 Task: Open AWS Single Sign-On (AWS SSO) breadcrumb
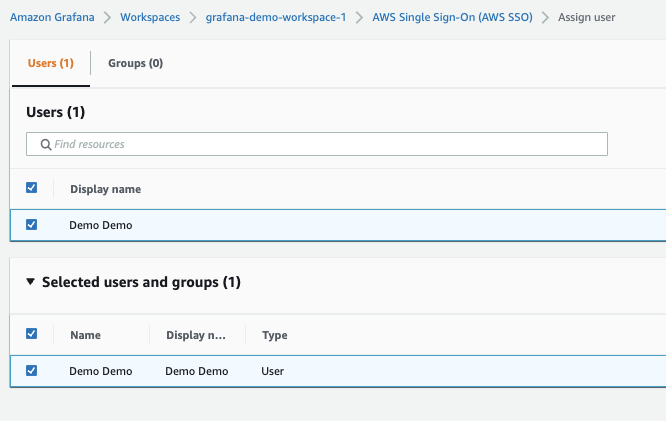452,17
